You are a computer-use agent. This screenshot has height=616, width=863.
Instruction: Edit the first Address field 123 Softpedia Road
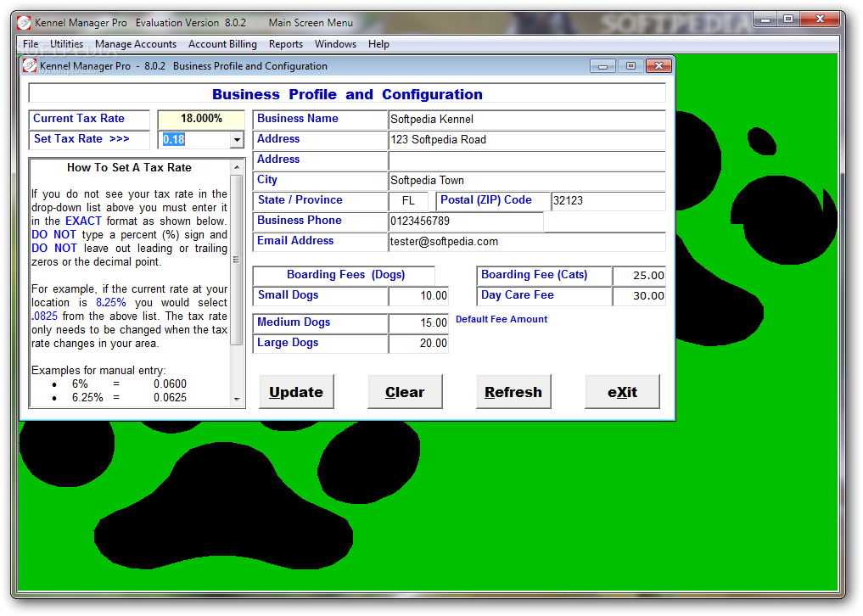(527, 140)
